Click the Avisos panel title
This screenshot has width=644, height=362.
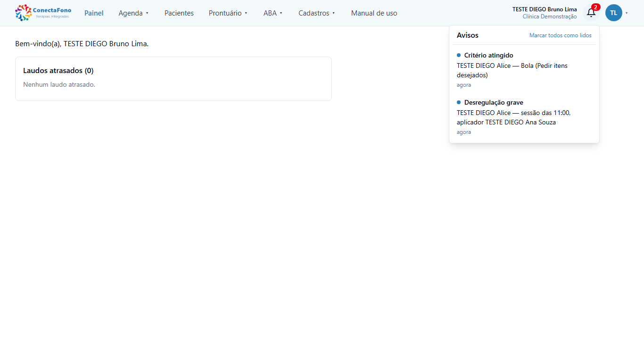click(x=468, y=35)
